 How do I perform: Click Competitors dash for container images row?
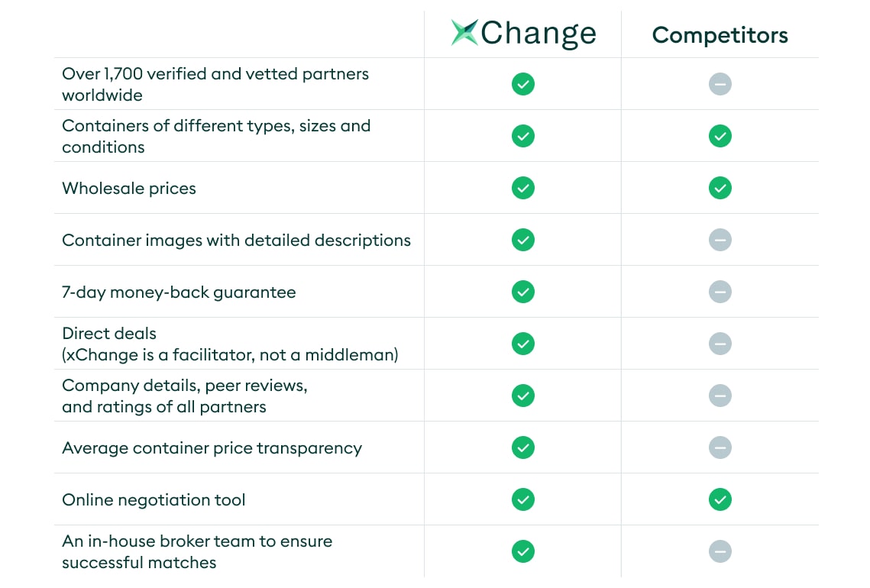[720, 241]
